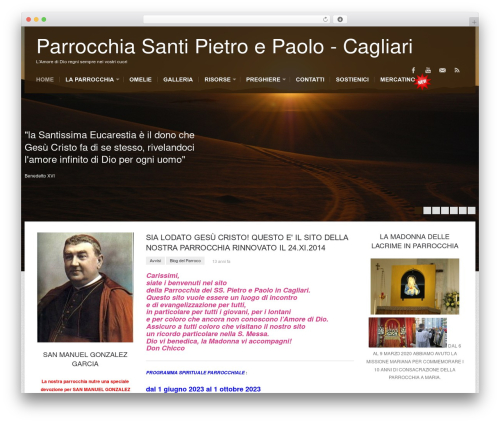Click the 13 anni fa timestamp
Viewport: 500px width, 423px height.
(x=221, y=261)
